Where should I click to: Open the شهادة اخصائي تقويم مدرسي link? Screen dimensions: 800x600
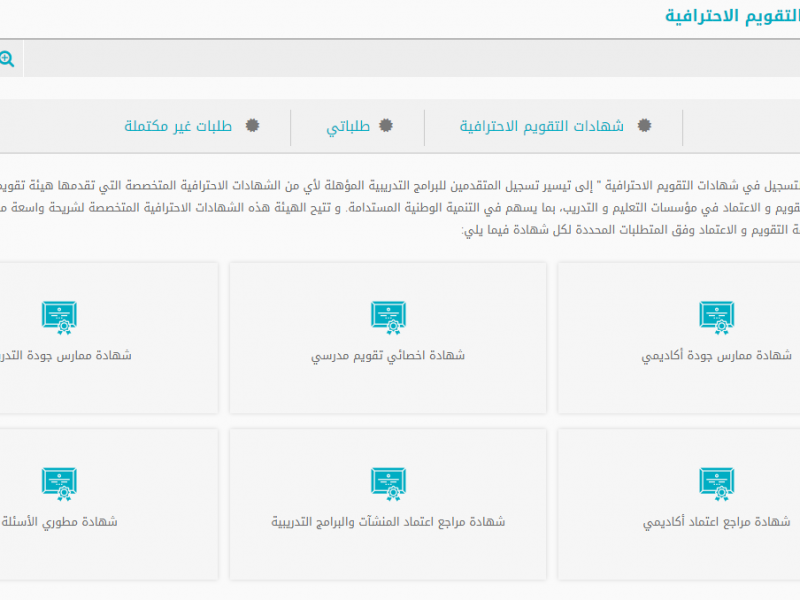388,356
